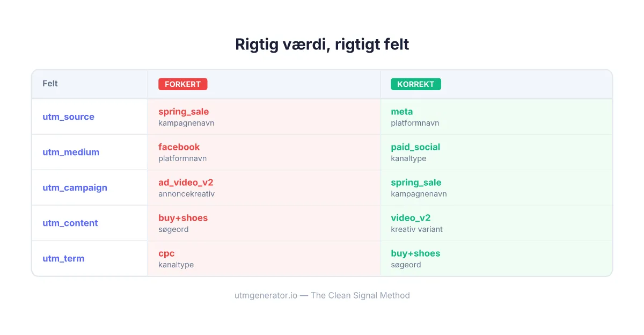Click the red ad_video_v2 value

coord(186,183)
